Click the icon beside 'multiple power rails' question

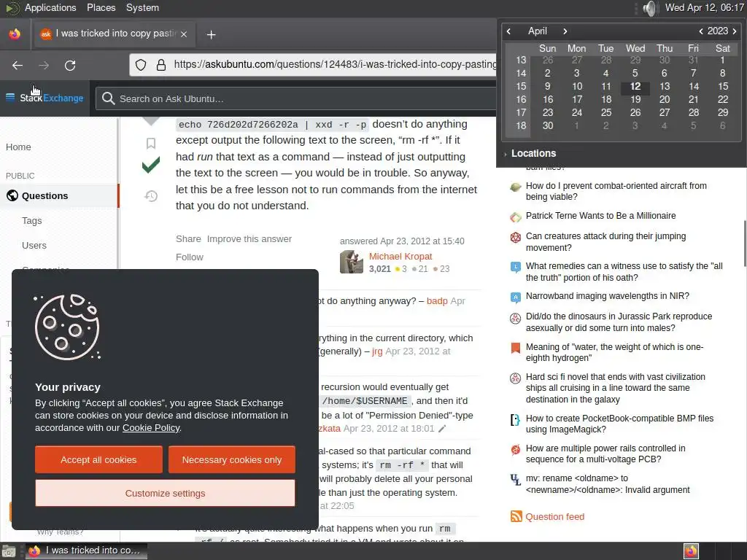[516, 449]
